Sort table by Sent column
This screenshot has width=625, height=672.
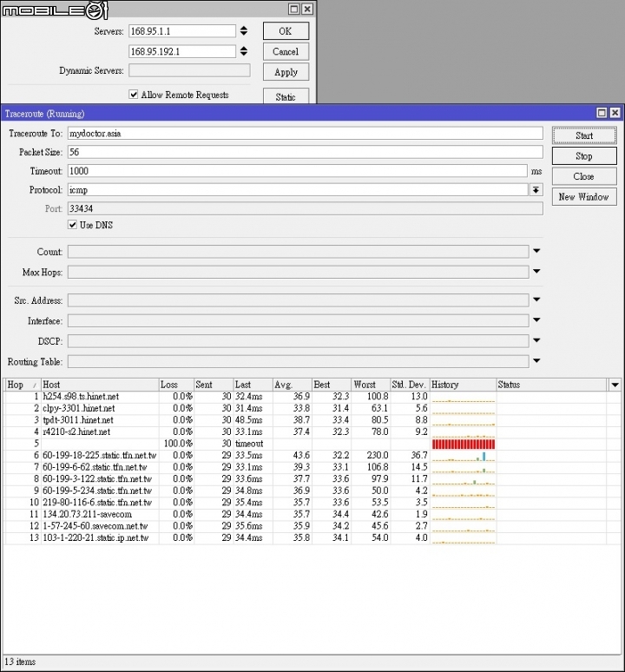tap(214, 385)
